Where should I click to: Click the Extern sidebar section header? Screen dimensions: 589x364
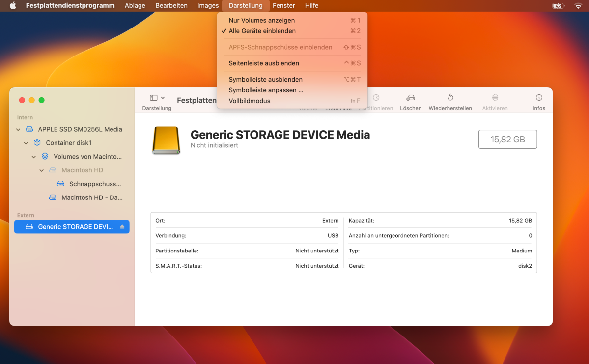point(26,215)
